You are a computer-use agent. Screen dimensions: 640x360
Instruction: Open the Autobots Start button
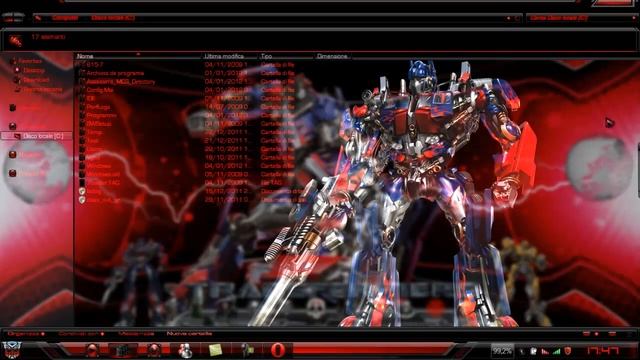[12, 350]
